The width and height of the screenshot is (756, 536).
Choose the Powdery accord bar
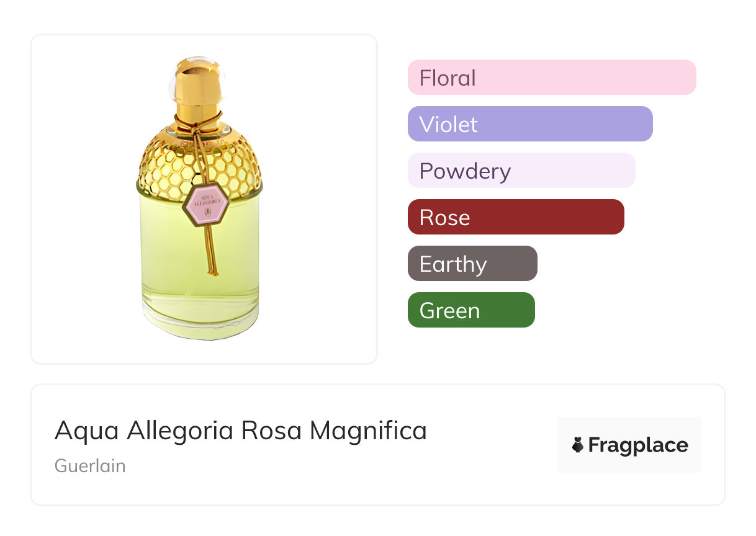521,171
